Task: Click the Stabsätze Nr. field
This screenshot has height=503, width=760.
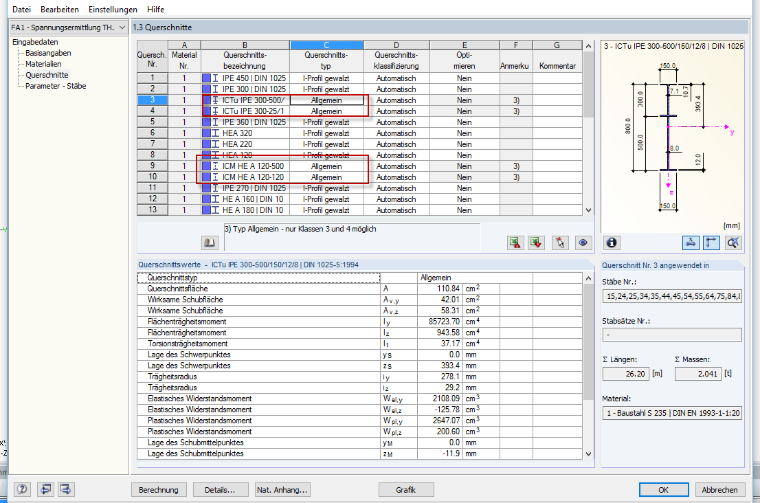Action: [672, 335]
